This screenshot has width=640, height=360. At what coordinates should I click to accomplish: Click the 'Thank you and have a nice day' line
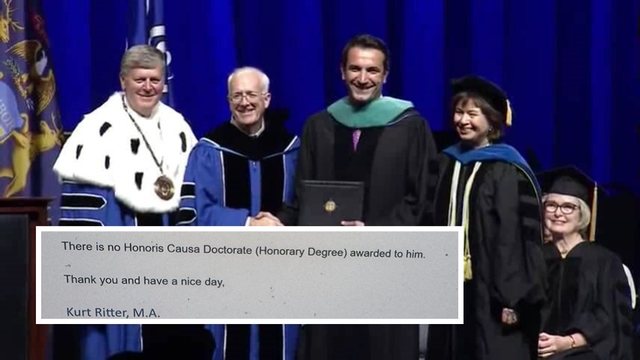click(x=144, y=280)
